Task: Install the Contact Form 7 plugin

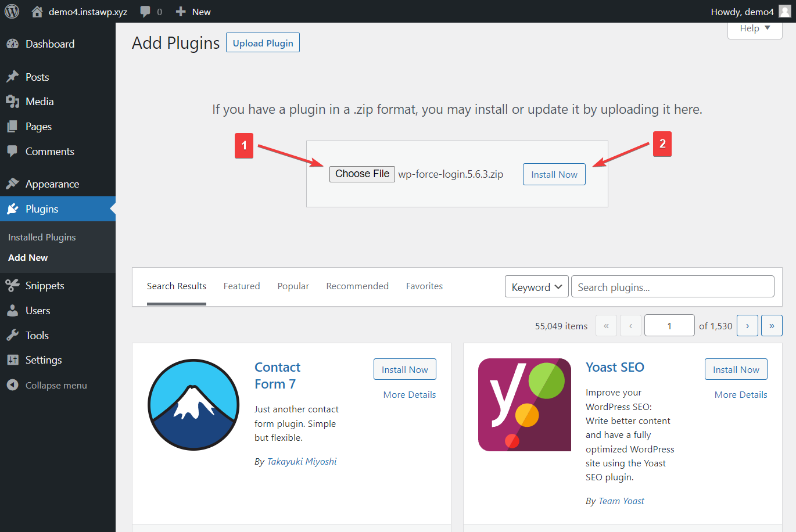Action: pos(405,369)
